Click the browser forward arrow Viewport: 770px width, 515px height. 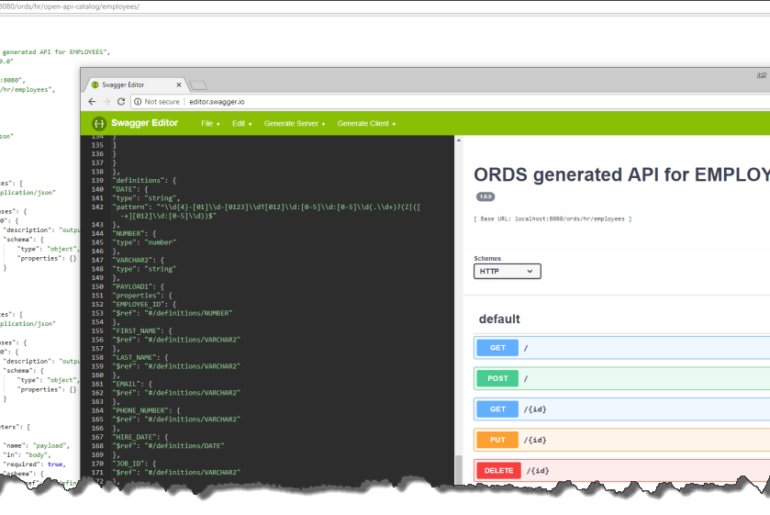point(106,102)
